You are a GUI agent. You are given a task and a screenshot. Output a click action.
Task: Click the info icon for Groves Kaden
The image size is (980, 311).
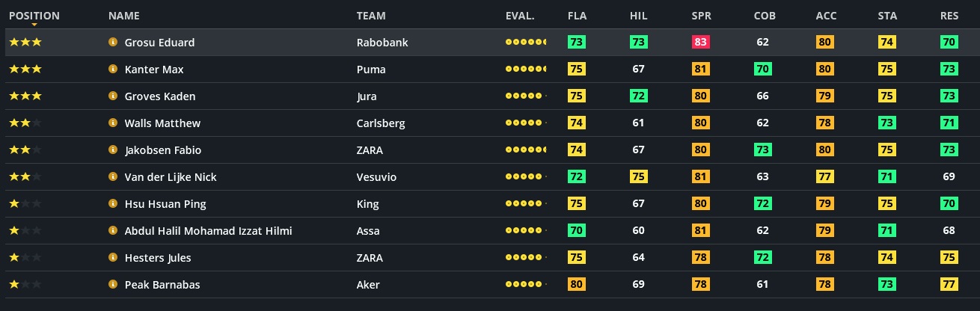point(114,96)
